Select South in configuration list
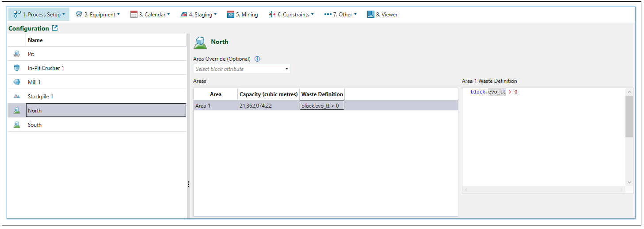Image resolution: width=644 pixels, height=229 pixels. (x=34, y=125)
